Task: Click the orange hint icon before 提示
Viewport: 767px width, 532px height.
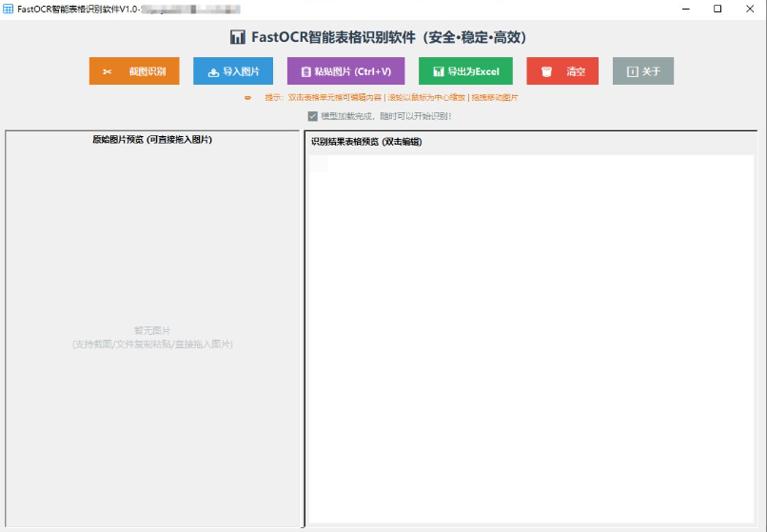Action: click(x=248, y=98)
